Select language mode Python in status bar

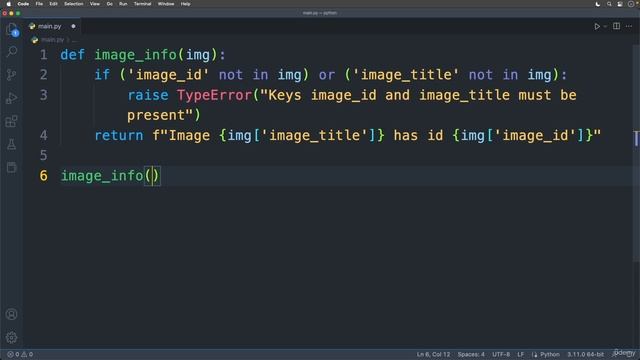click(x=550, y=354)
